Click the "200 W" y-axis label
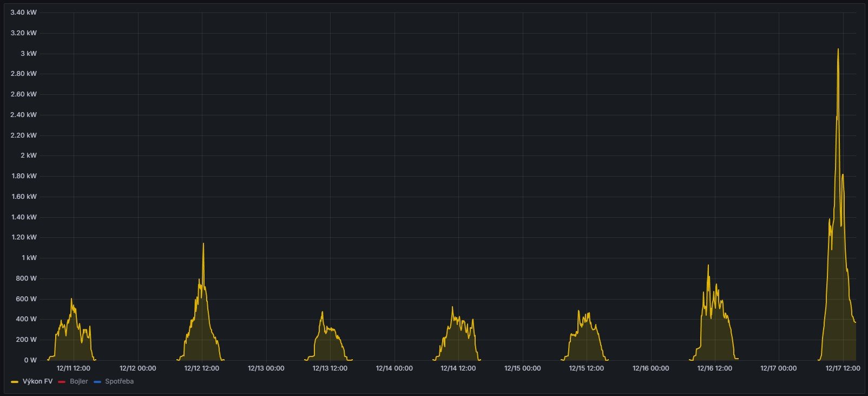Image resolution: width=868 pixels, height=396 pixels. pos(27,340)
